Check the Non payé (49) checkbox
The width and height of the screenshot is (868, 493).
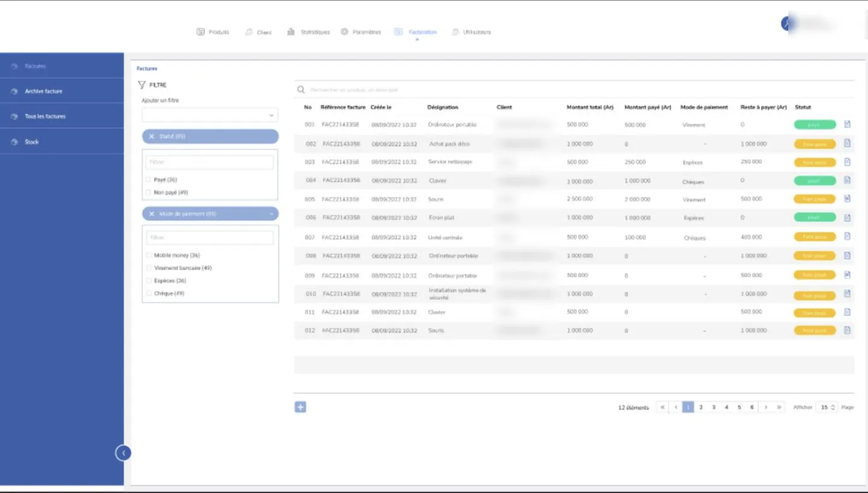148,192
